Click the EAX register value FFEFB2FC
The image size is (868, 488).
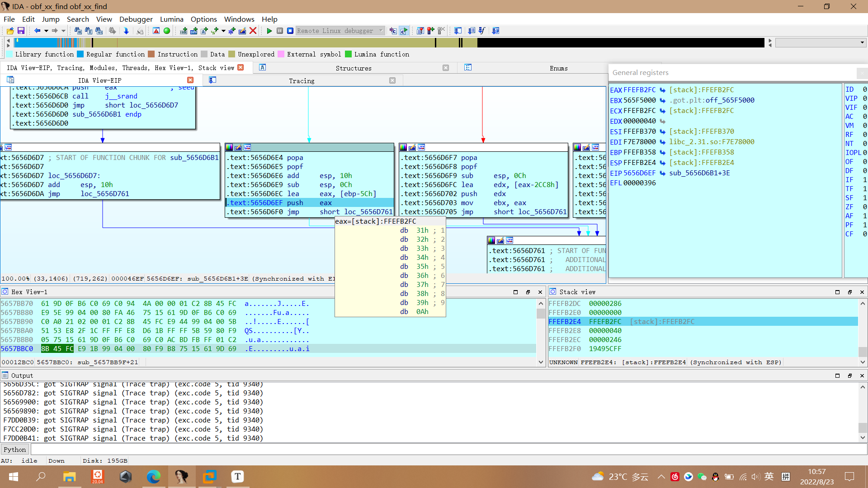[639, 90]
